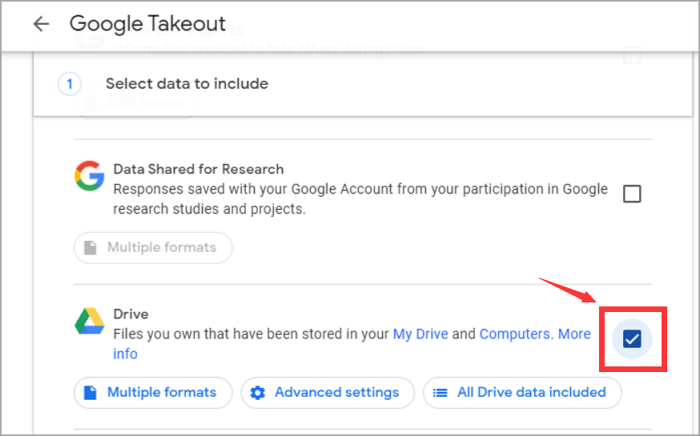Screen dimensions: 700x436
Task: Open the Advanced settings button text
Action: point(337,392)
